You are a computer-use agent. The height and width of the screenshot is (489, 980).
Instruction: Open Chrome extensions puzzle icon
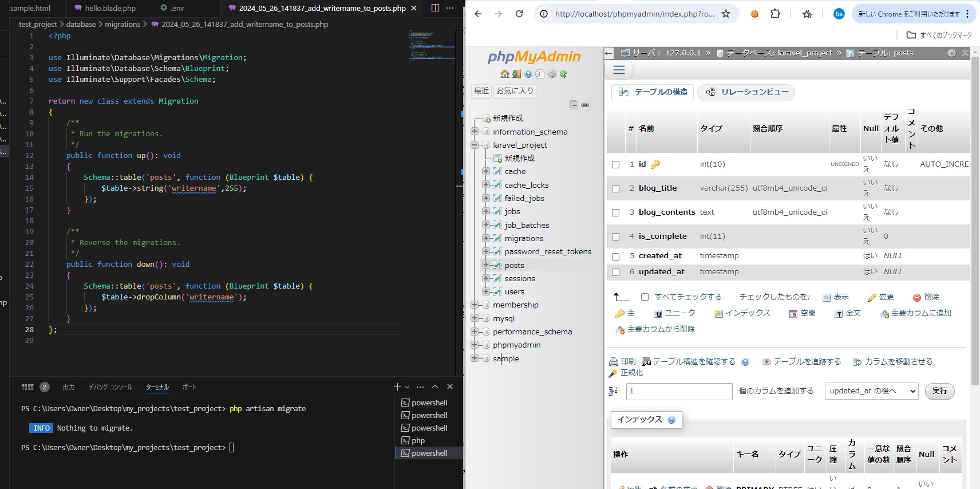775,14
